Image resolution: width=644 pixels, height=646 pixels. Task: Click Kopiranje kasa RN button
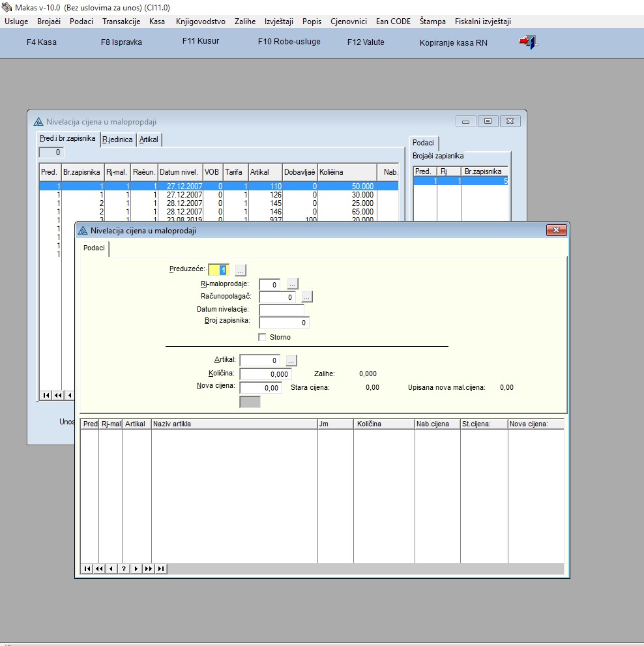[x=453, y=43]
